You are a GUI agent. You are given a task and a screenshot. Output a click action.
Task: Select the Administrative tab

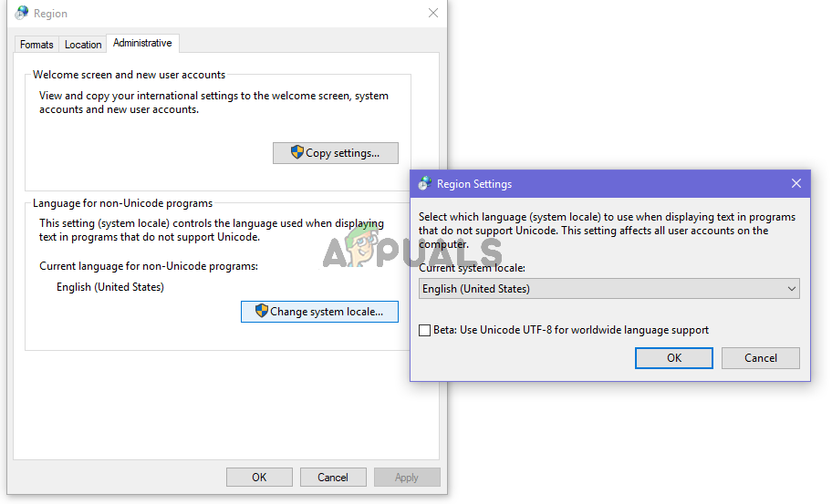point(142,43)
